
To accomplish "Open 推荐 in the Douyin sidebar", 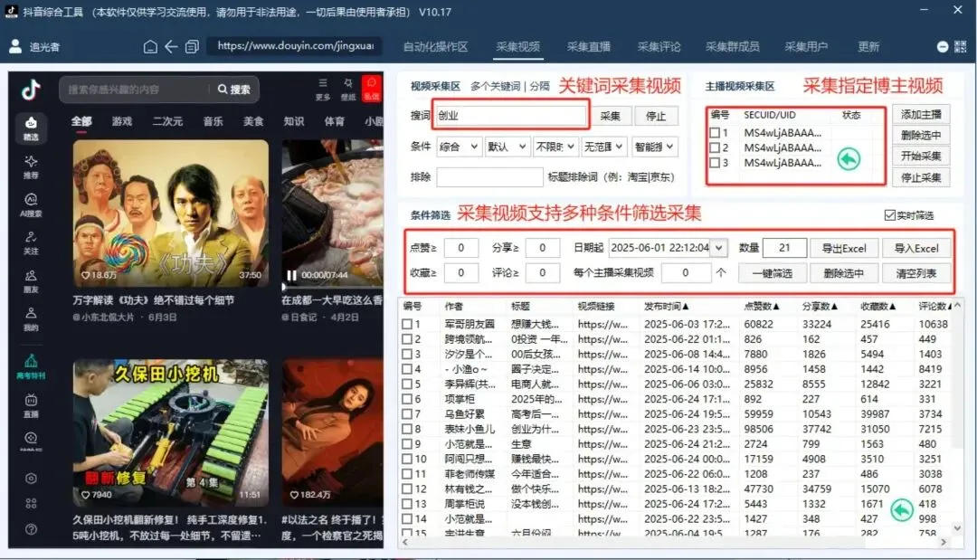I will (x=31, y=167).
